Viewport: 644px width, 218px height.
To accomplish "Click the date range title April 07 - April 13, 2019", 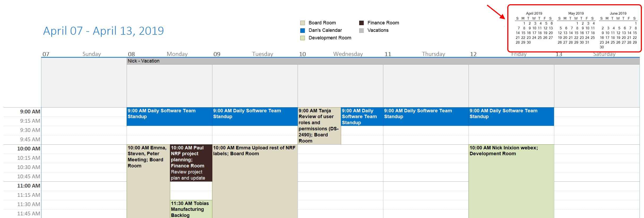I will [x=104, y=31].
